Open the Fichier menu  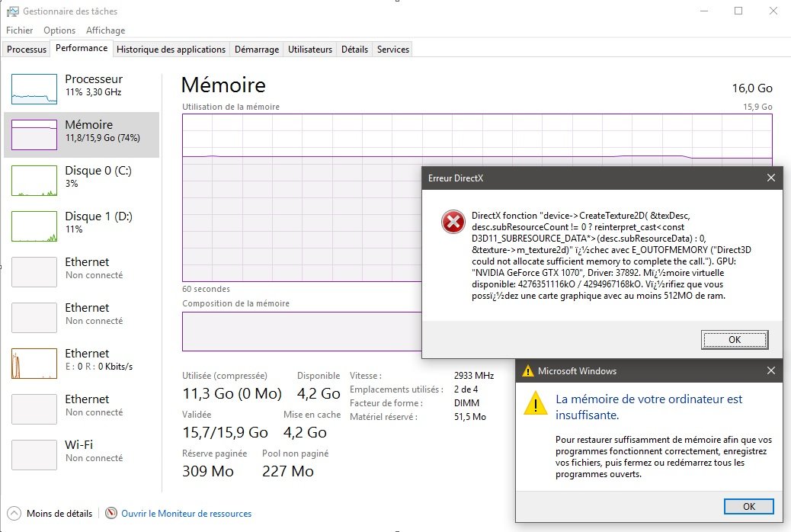[20, 30]
